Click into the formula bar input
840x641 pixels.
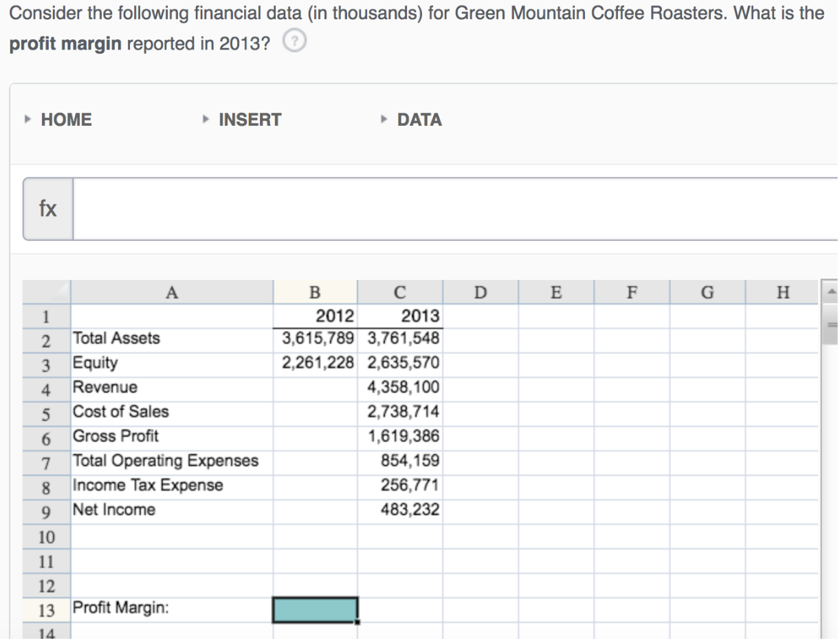[x=455, y=209]
